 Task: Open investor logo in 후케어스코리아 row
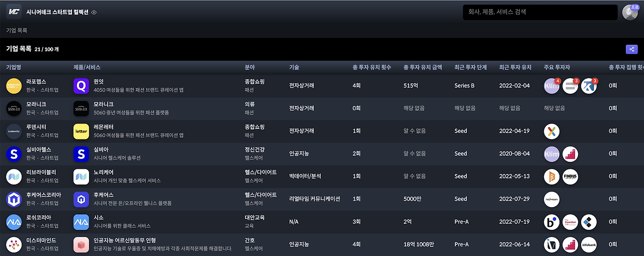[x=552, y=199]
